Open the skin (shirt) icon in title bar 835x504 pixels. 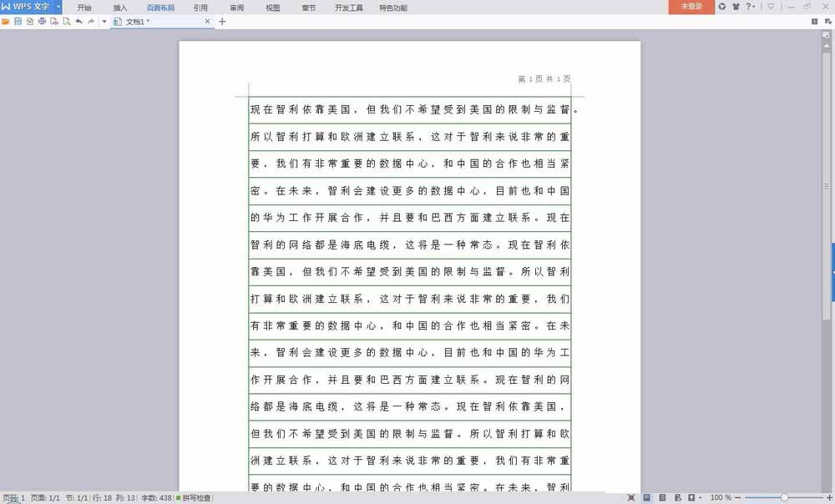click(736, 7)
